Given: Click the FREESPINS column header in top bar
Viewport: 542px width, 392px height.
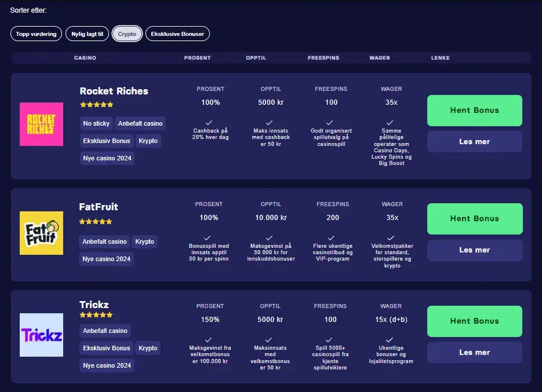Looking at the screenshot, I should tap(323, 58).
